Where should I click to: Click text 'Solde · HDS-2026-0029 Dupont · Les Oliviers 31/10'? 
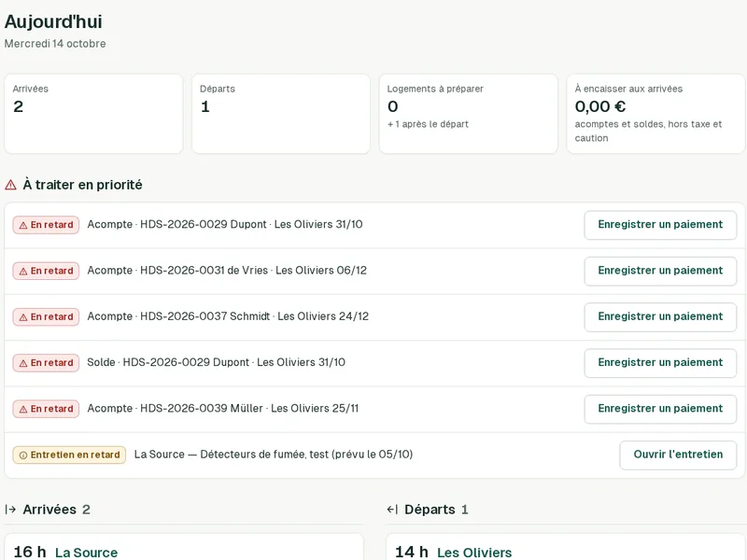(216, 362)
